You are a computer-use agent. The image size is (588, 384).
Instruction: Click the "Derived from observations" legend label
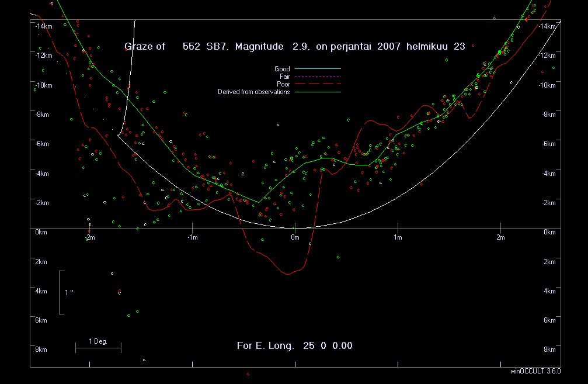(253, 92)
